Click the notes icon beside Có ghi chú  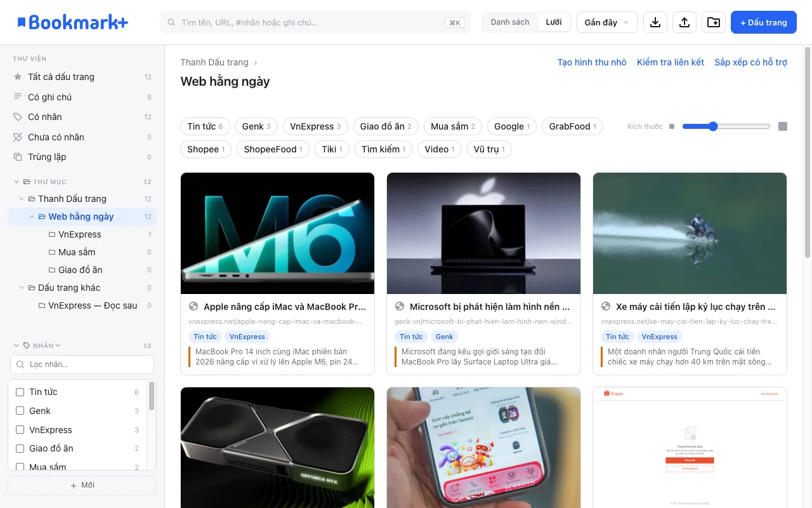[18, 97]
